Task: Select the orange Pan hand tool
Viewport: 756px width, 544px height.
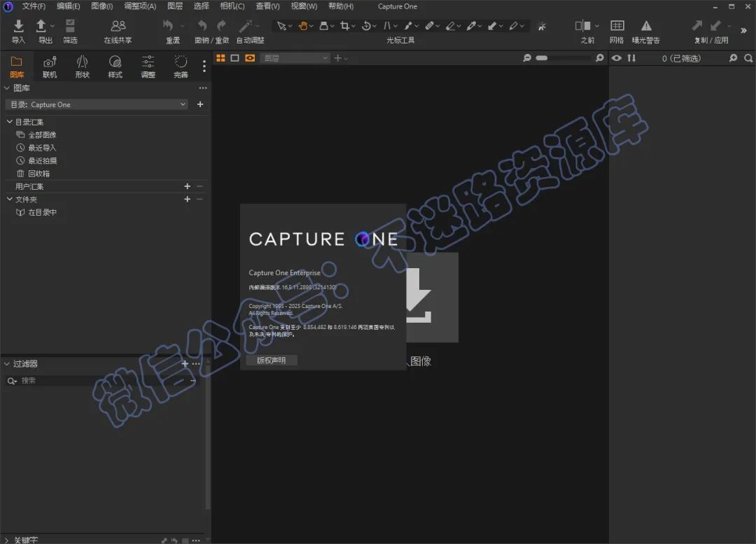Action: 303,26
